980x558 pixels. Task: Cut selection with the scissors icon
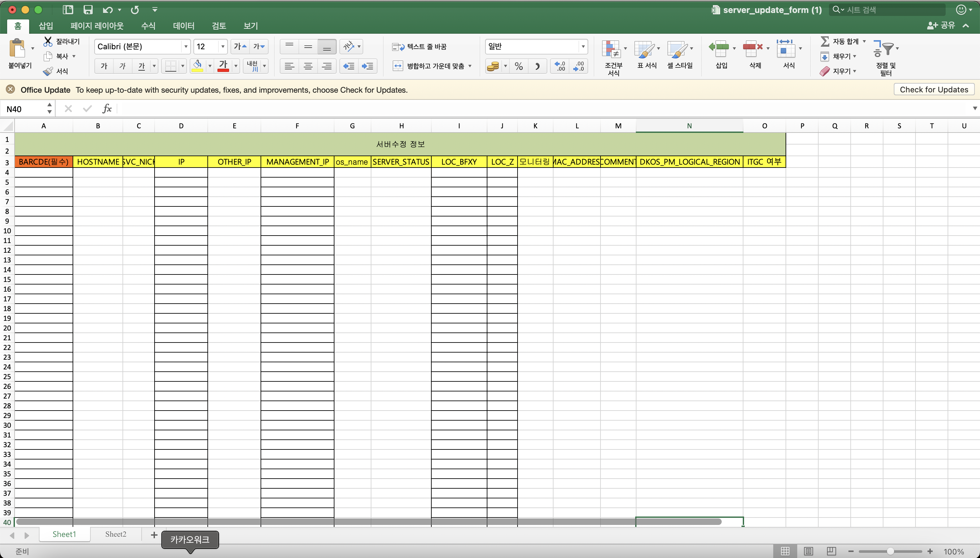(x=48, y=41)
